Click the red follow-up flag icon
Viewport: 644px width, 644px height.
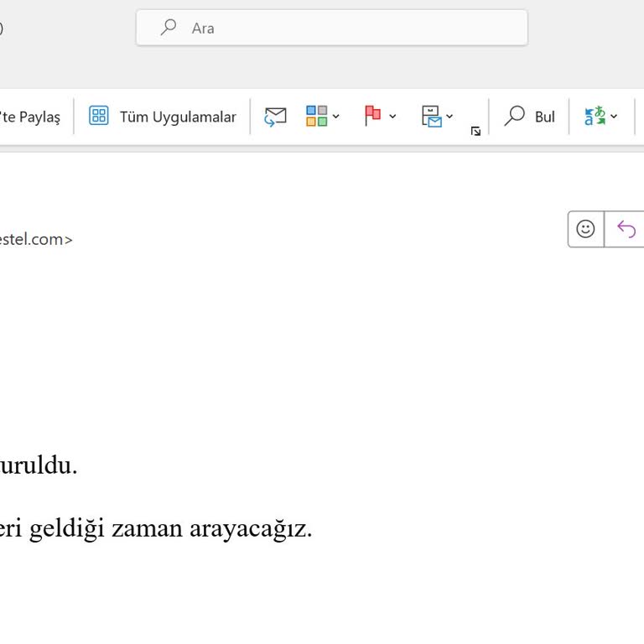[x=372, y=116]
